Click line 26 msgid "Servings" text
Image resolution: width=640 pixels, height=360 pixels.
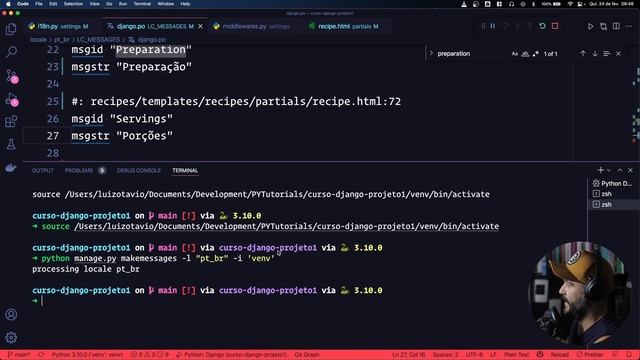tap(122, 119)
